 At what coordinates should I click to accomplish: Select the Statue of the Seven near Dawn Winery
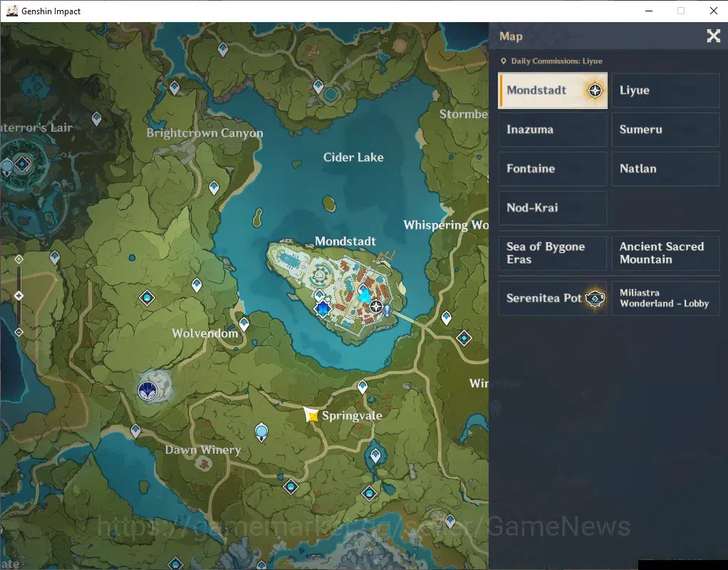[261, 432]
